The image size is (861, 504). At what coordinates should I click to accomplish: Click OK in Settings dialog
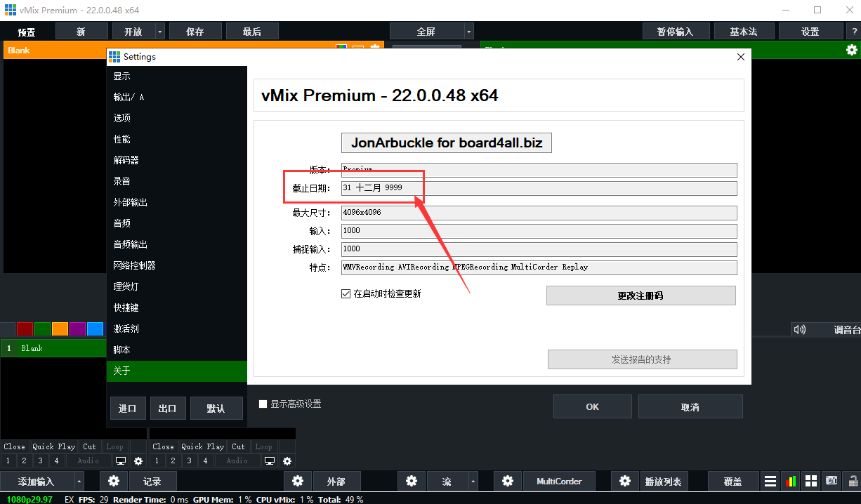pos(593,406)
